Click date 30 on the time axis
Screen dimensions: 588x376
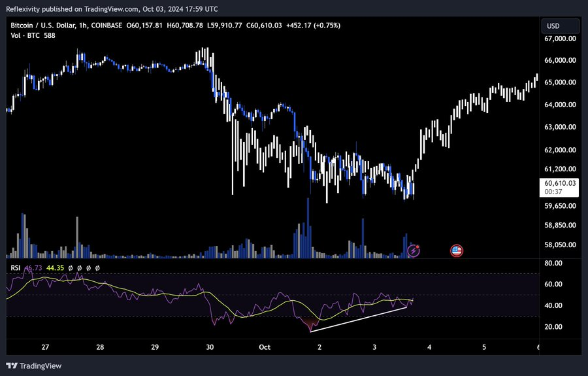click(x=210, y=347)
